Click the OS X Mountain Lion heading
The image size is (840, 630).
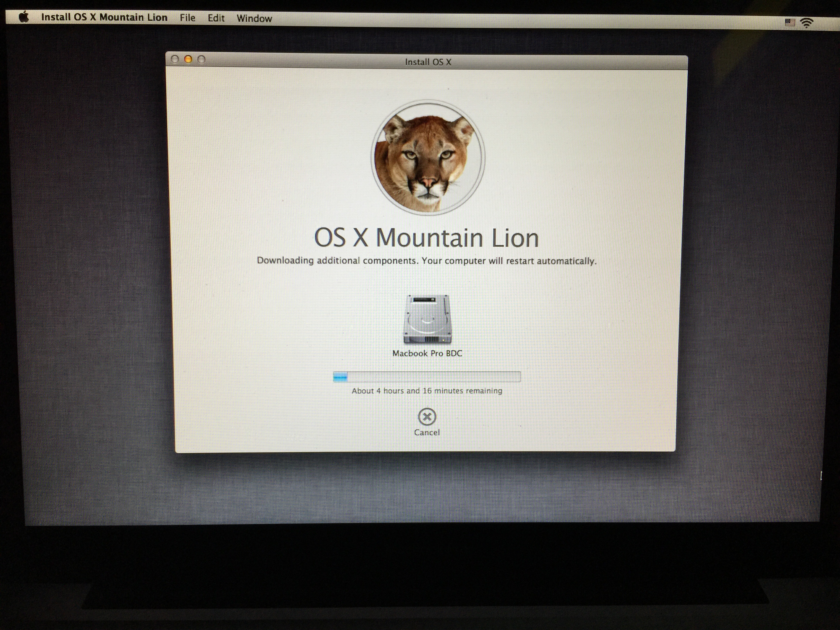(x=426, y=238)
